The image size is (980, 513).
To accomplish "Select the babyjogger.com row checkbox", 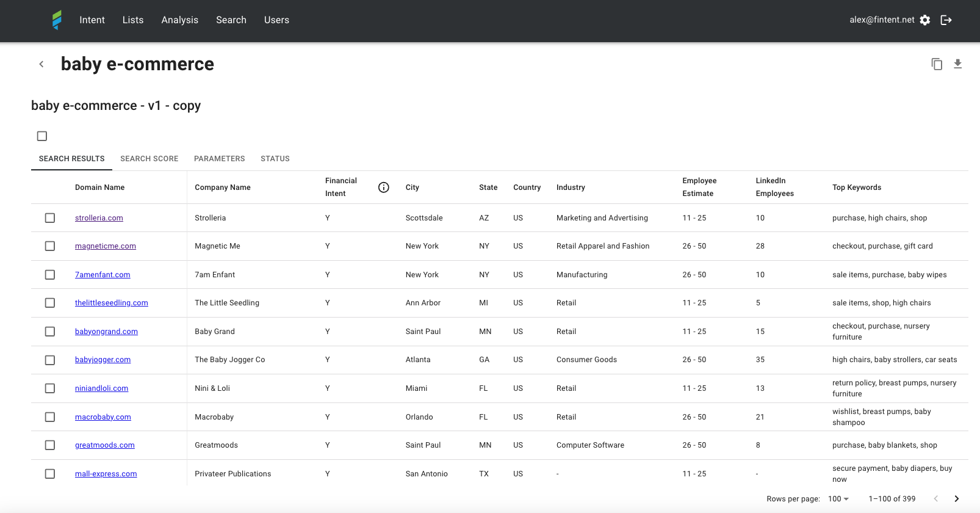I will point(50,360).
